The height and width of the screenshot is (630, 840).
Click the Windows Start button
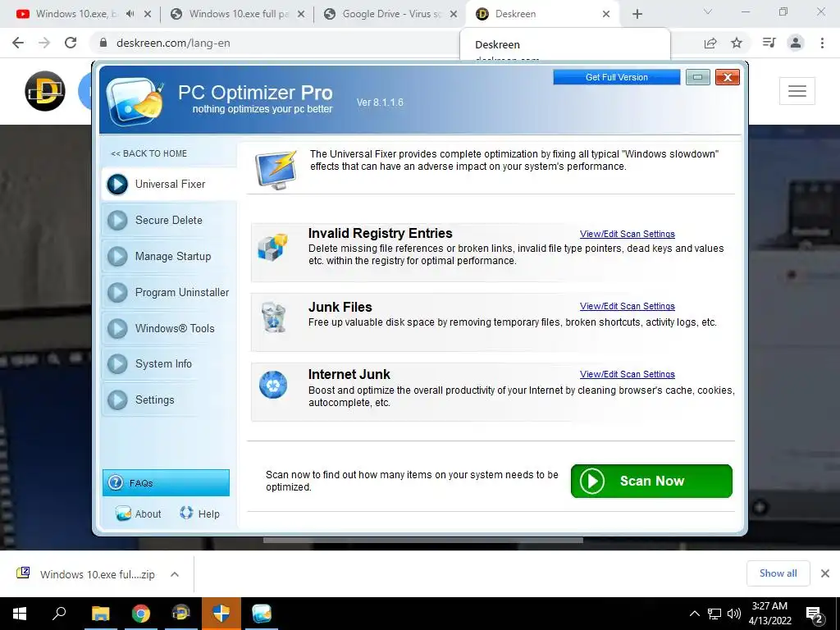[x=20, y=614]
